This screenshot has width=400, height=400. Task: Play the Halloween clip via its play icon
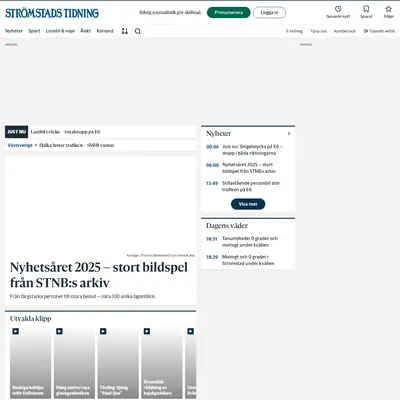[x=16, y=331]
